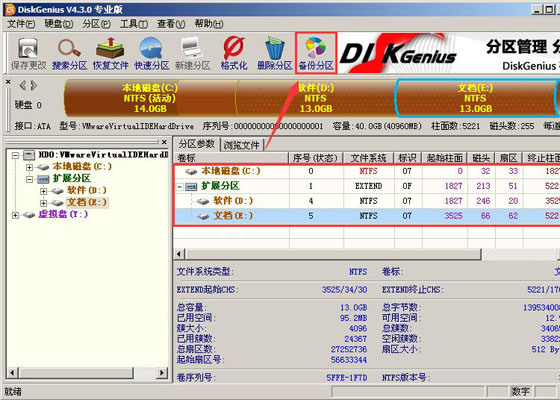Viewport: 560px width, 400px height.
Task: Open the 文件(F) menu
Action: coord(21,24)
